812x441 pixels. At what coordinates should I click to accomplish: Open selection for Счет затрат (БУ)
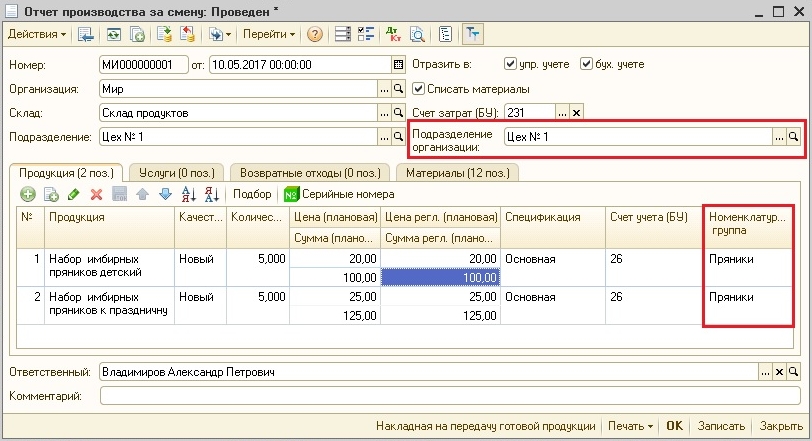click(x=562, y=112)
